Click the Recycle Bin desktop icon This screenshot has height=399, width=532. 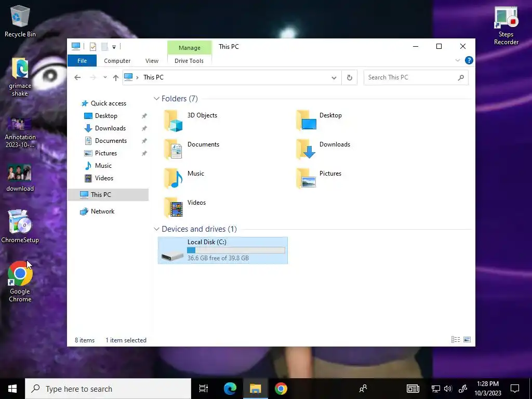(x=20, y=21)
